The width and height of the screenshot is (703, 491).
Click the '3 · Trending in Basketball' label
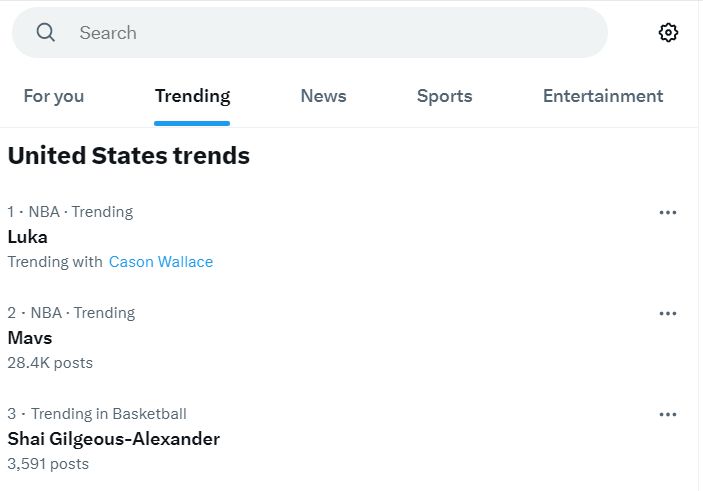point(97,413)
